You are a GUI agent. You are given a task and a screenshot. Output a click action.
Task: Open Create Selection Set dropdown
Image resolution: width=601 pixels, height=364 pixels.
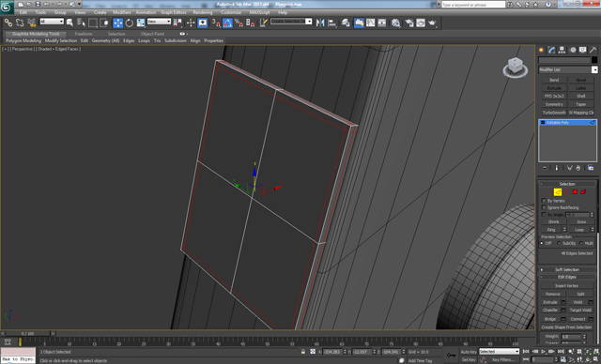(291, 22)
